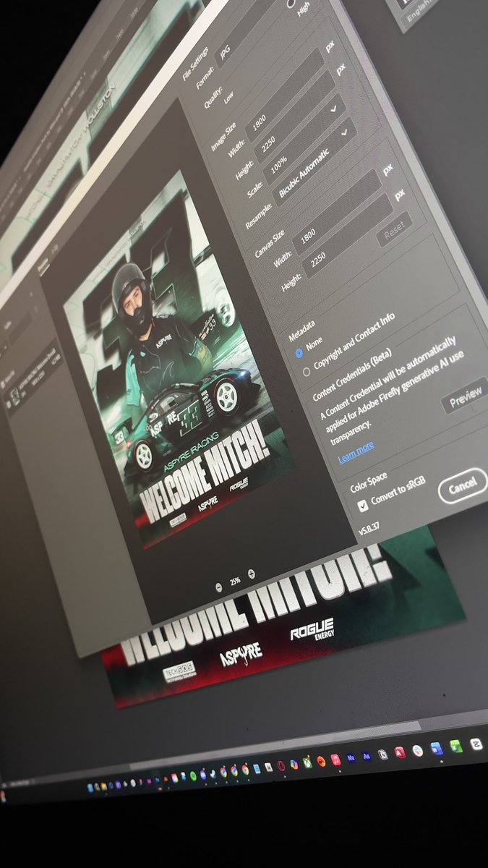Click the Cancel button
The width and height of the screenshot is (488, 868).
click(x=463, y=486)
